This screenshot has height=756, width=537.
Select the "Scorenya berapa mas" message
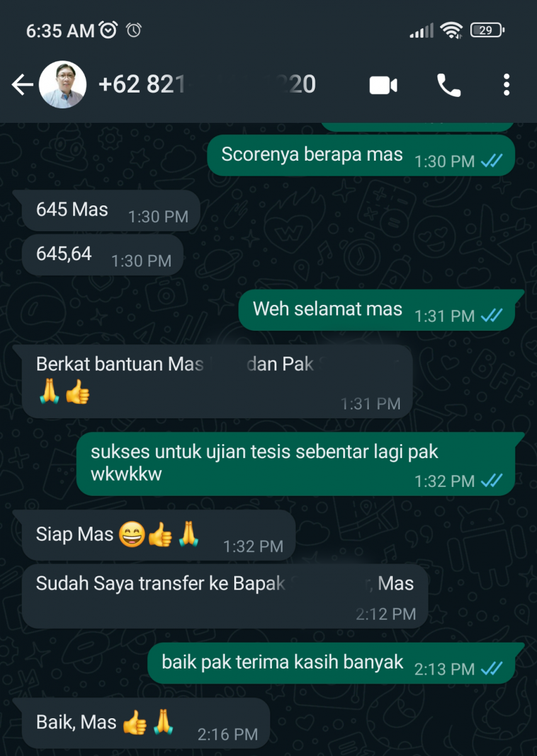click(361, 156)
